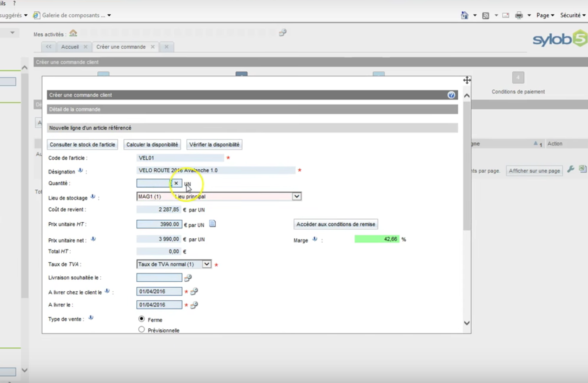Click the read mail toolbar icon
This screenshot has height=383, width=588.
tap(506, 15)
